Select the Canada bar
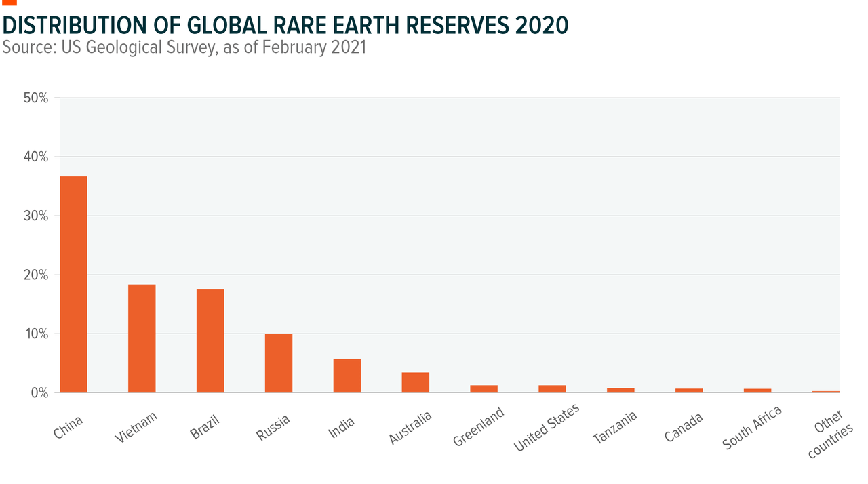The width and height of the screenshot is (868, 484). [x=689, y=390]
